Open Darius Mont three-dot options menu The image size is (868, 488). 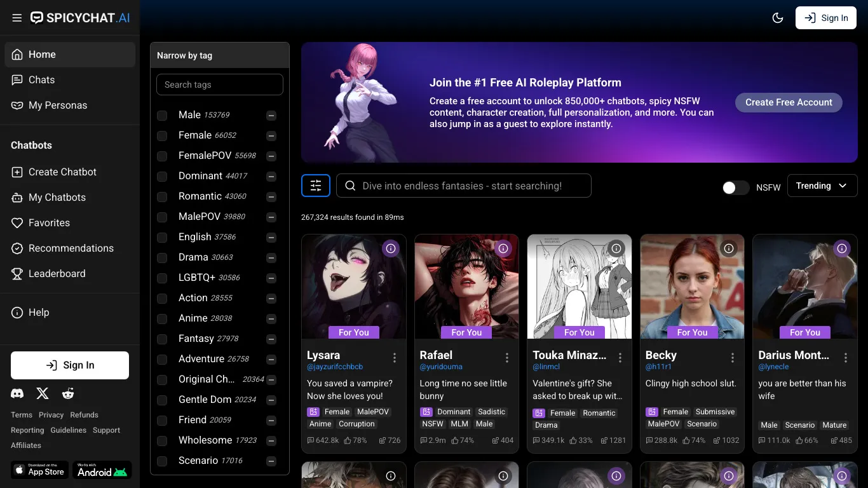846,358
